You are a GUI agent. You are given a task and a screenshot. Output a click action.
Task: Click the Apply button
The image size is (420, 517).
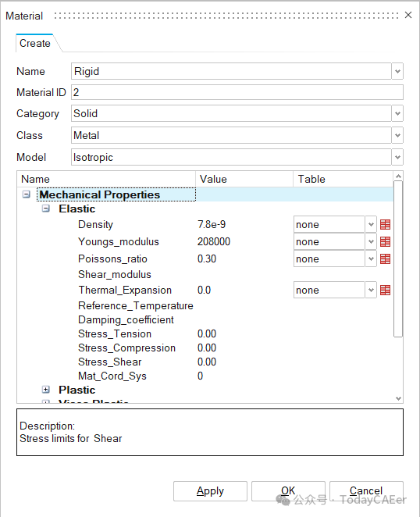(210, 491)
